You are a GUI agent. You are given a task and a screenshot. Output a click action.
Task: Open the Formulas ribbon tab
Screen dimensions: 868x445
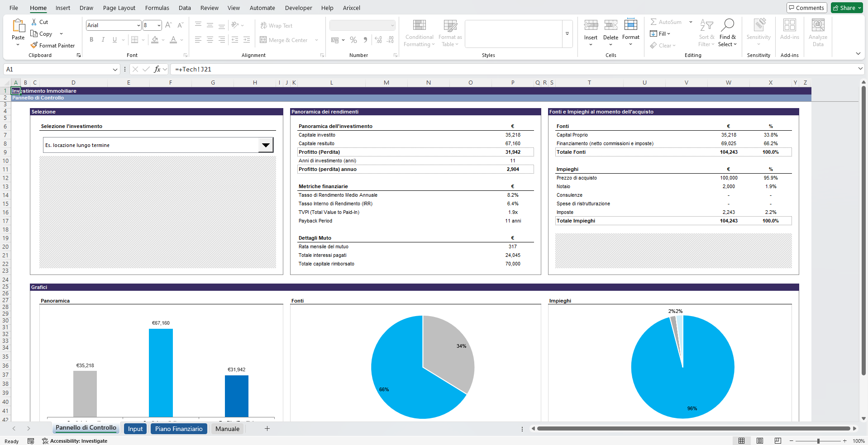point(157,8)
